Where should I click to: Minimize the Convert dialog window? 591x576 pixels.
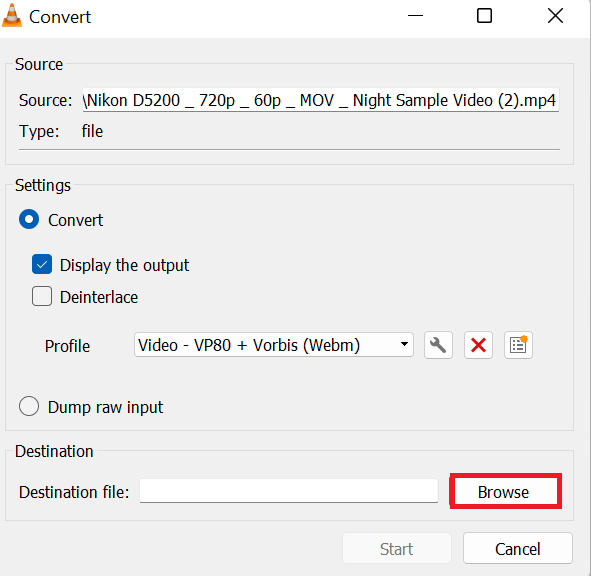(415, 16)
